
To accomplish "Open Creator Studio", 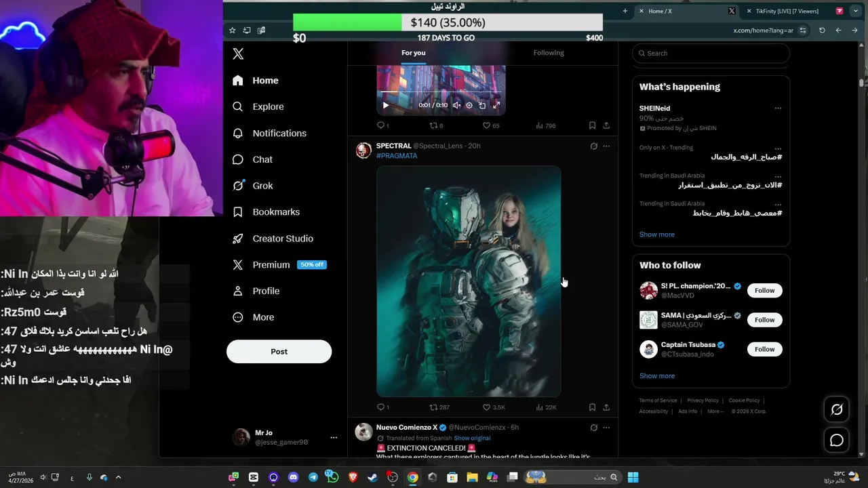I will point(273,239).
